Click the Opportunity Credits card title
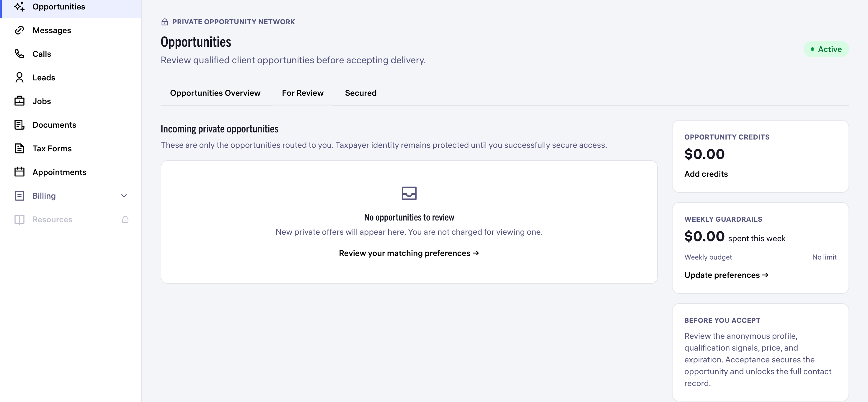Screen dimensions: 868x402 pyautogui.click(x=727, y=137)
